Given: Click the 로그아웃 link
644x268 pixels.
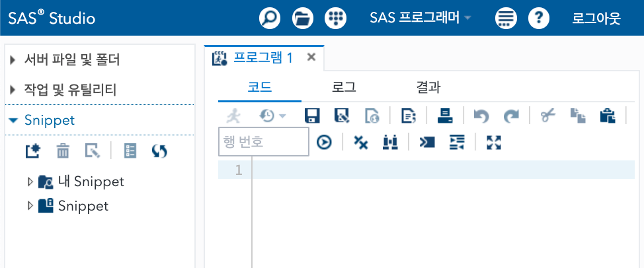Looking at the screenshot, I should [596, 18].
